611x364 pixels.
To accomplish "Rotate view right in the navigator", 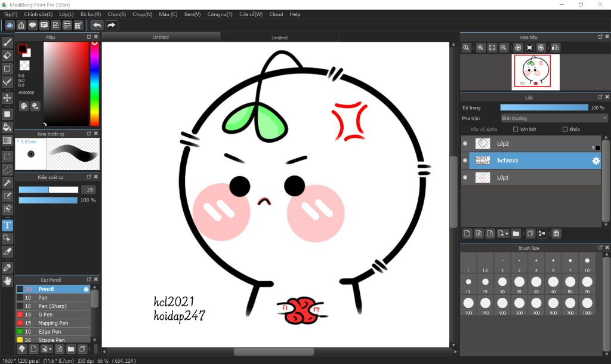I will [x=541, y=48].
